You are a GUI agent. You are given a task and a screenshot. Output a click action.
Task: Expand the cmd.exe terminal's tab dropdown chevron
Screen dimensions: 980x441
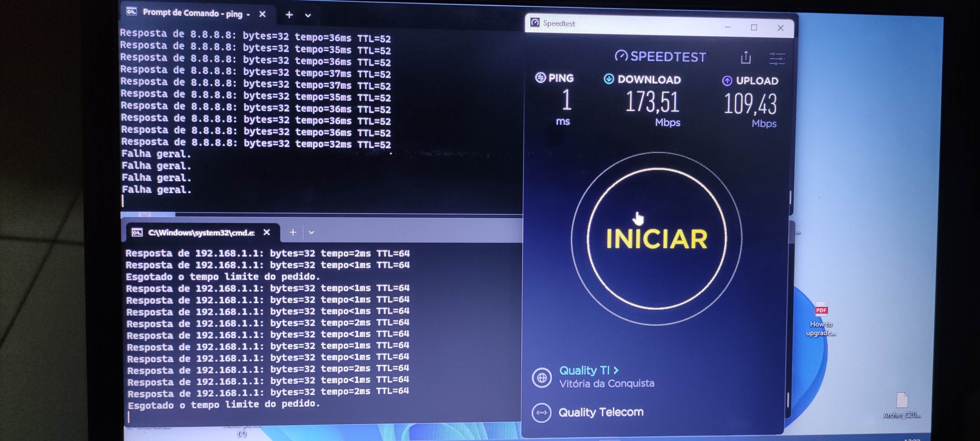tap(311, 233)
